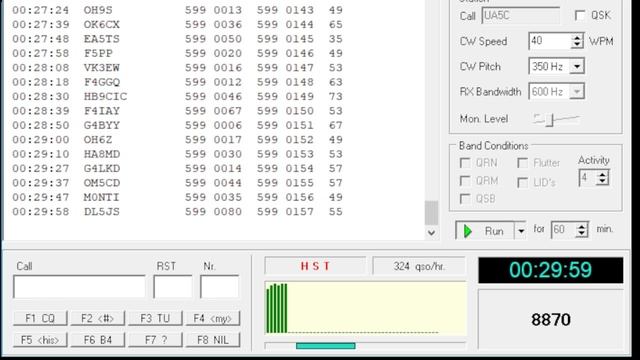Click the Nr. input field
The height and width of the screenshot is (360, 640).
coord(220,287)
